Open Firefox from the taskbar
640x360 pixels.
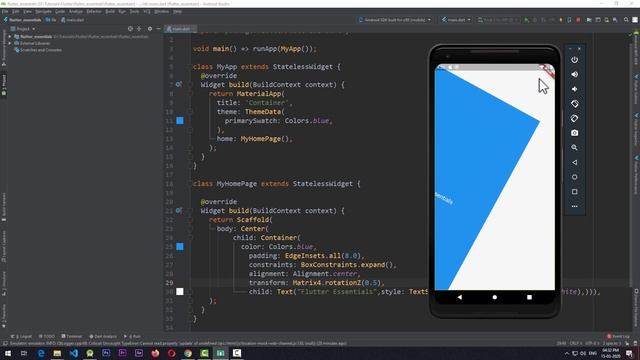(155, 353)
